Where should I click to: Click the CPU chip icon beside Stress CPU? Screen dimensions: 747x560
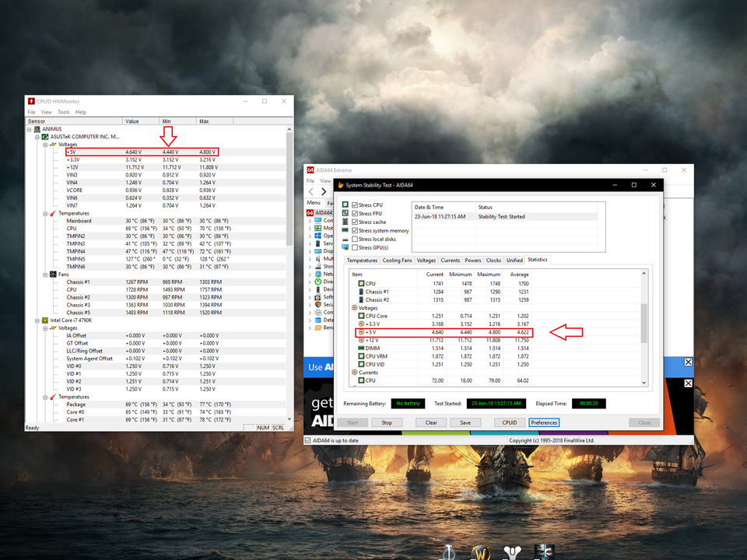[345, 205]
